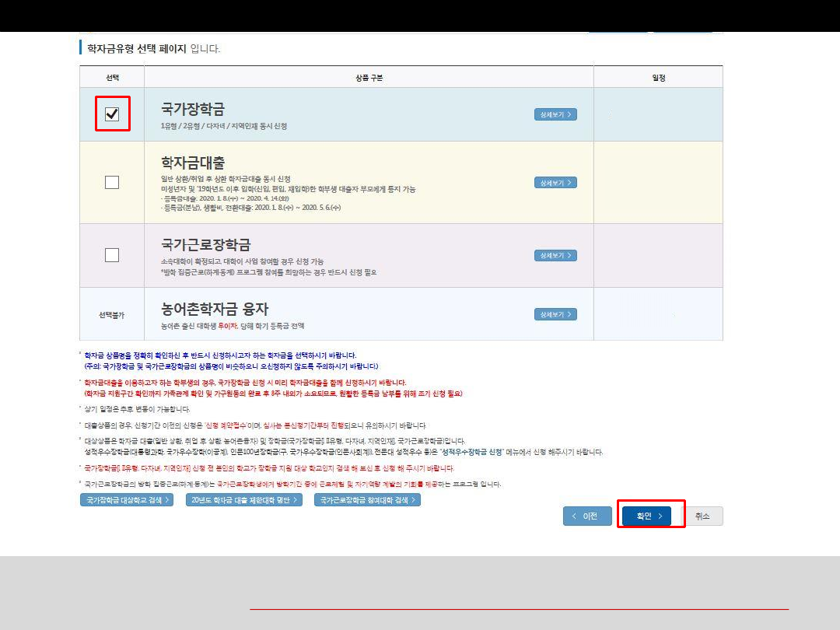Open the 20년도 학자금 대출 제한대학 명단
The height and width of the screenshot is (630, 840).
pos(245,500)
